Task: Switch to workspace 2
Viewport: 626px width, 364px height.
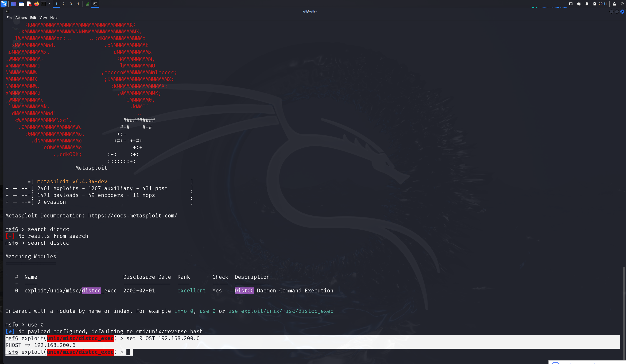Action: coord(64,4)
